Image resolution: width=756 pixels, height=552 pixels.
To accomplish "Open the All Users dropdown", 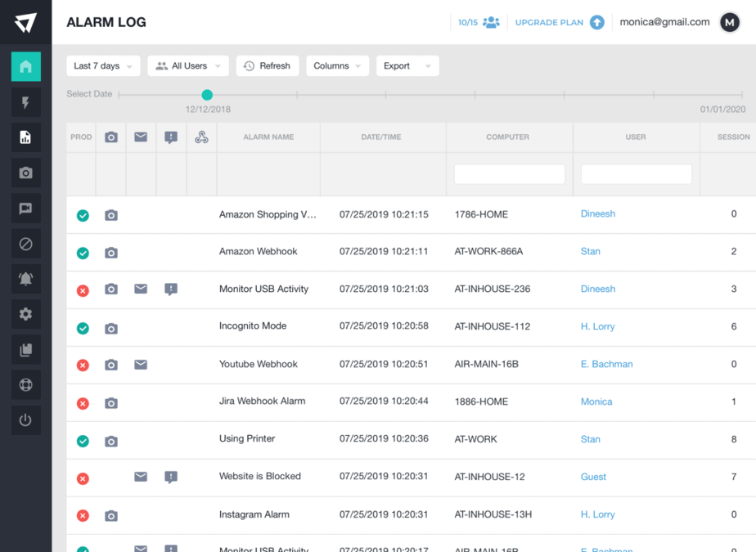I will pyautogui.click(x=188, y=66).
